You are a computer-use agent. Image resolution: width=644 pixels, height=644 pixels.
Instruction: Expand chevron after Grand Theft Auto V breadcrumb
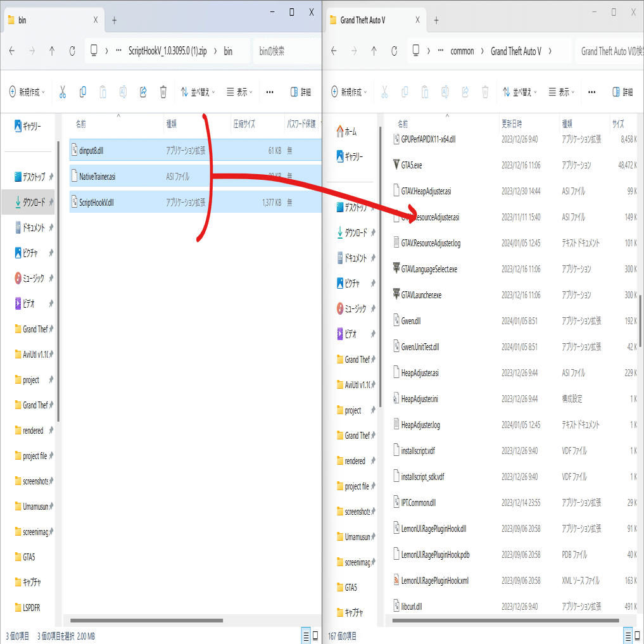550,51
